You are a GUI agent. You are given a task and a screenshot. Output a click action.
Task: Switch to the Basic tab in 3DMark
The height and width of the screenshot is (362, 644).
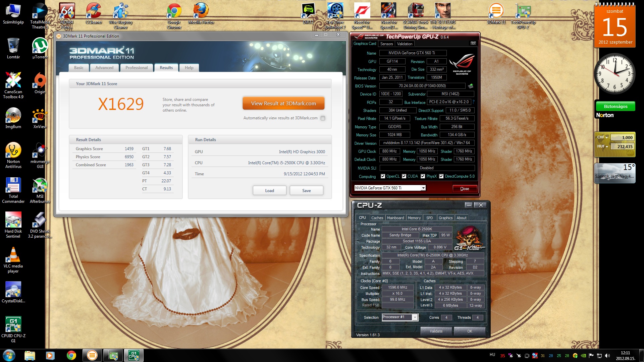[x=79, y=68]
